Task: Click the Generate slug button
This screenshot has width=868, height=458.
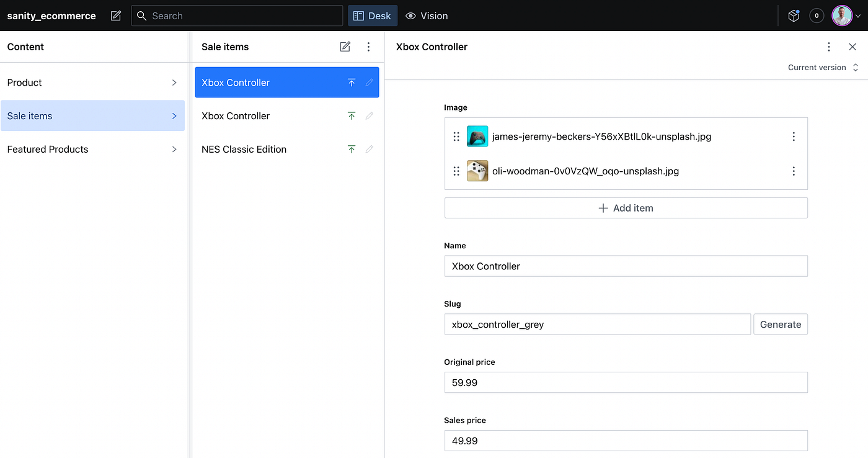Action: coord(781,324)
